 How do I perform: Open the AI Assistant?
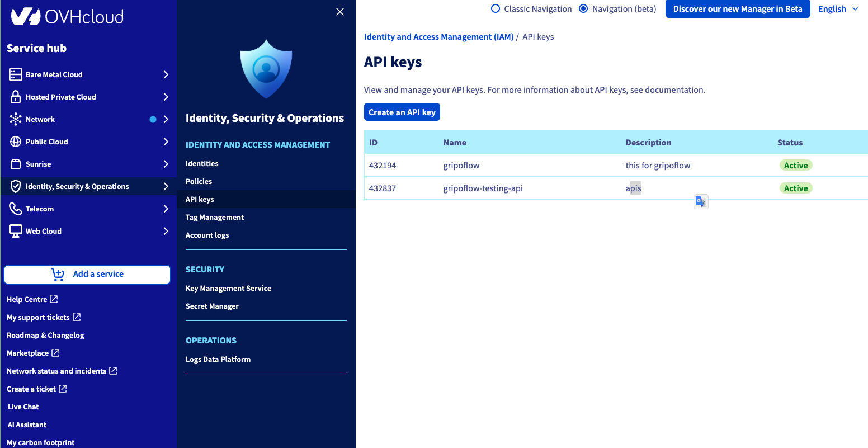tap(27, 425)
